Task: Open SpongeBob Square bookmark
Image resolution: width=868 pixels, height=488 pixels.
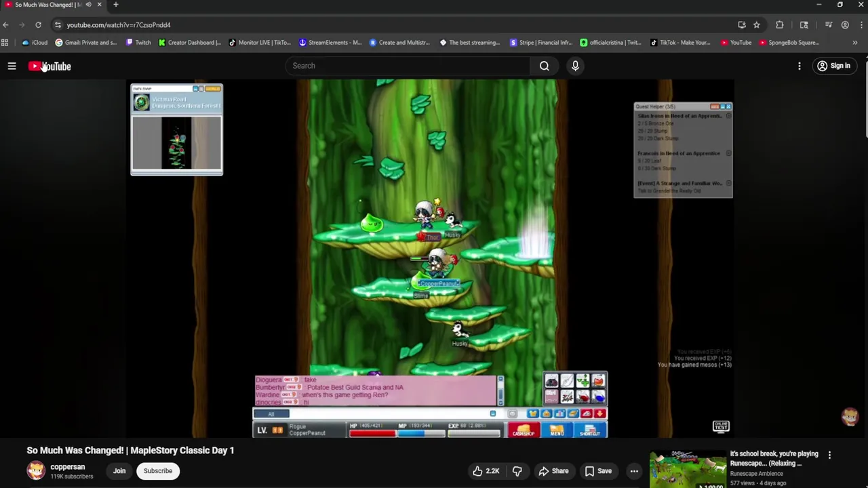Action: coord(789,43)
